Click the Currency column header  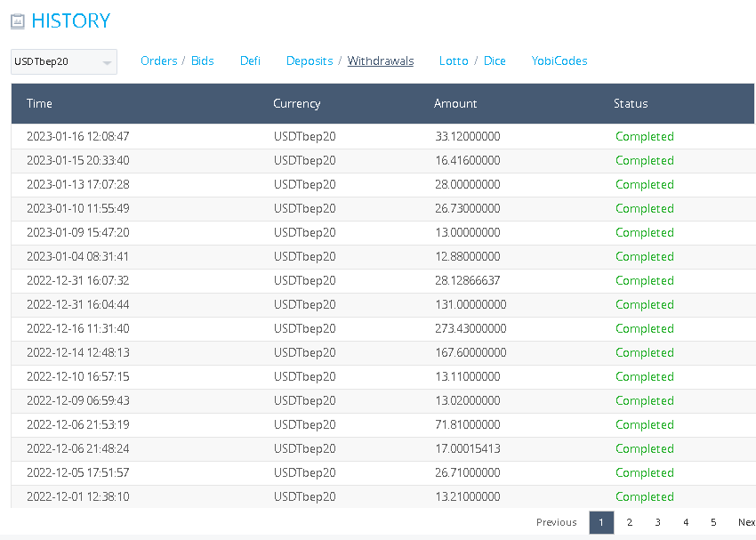pyautogui.click(x=296, y=104)
